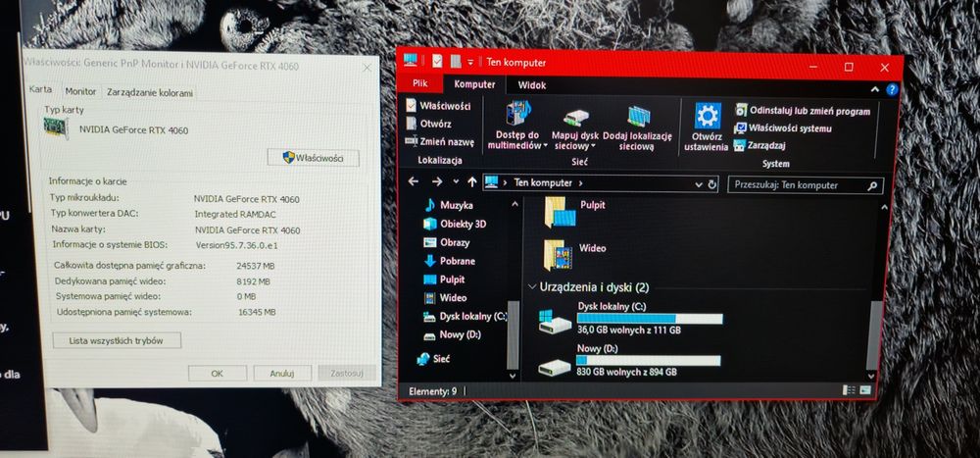The width and height of the screenshot is (980, 458).
Task: Click Dodaj lokalizację sieciową icon
Action: (x=638, y=116)
